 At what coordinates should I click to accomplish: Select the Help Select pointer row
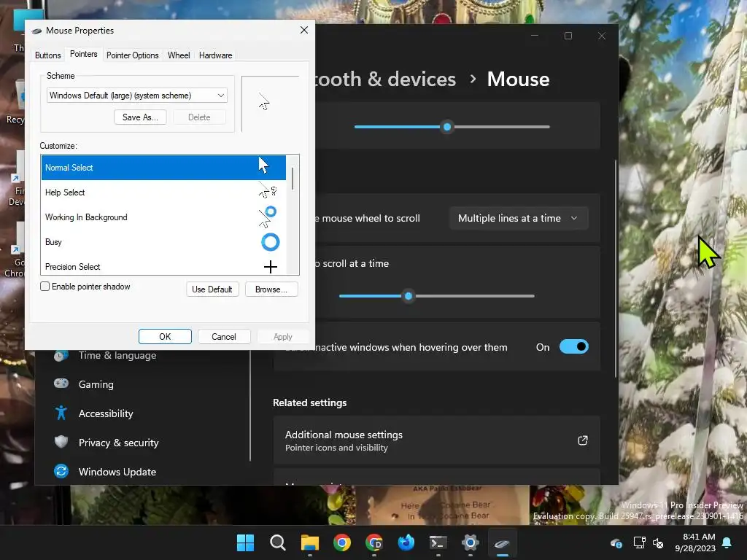tap(163, 192)
